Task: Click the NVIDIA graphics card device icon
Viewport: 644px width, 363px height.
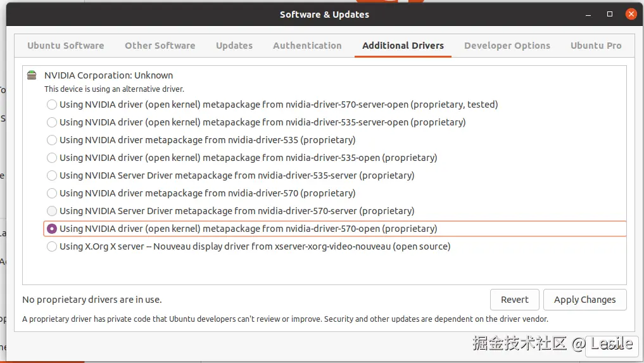Action: click(x=32, y=75)
